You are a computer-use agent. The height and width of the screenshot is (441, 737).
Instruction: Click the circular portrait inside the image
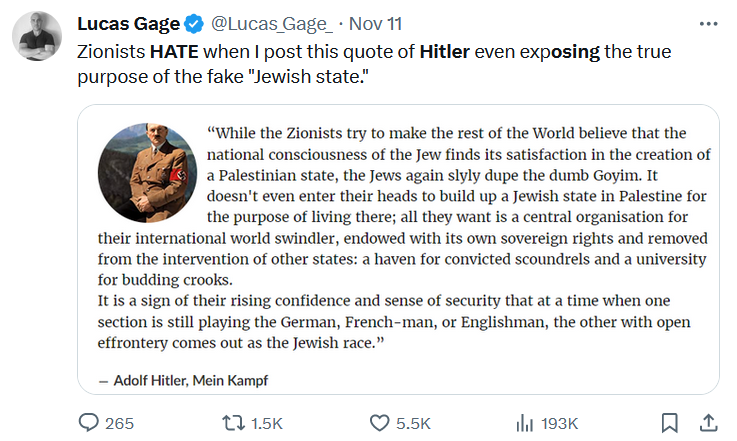coord(148,173)
